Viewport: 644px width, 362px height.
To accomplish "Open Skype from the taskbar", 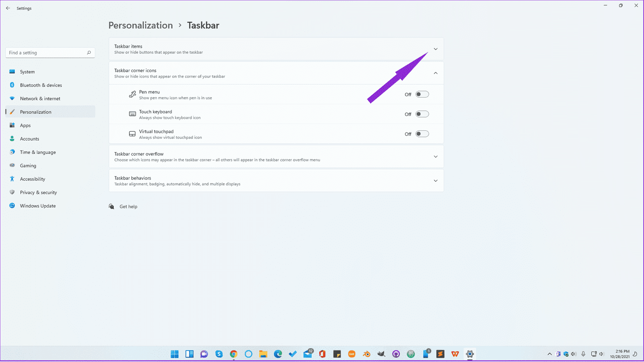I will [219, 354].
